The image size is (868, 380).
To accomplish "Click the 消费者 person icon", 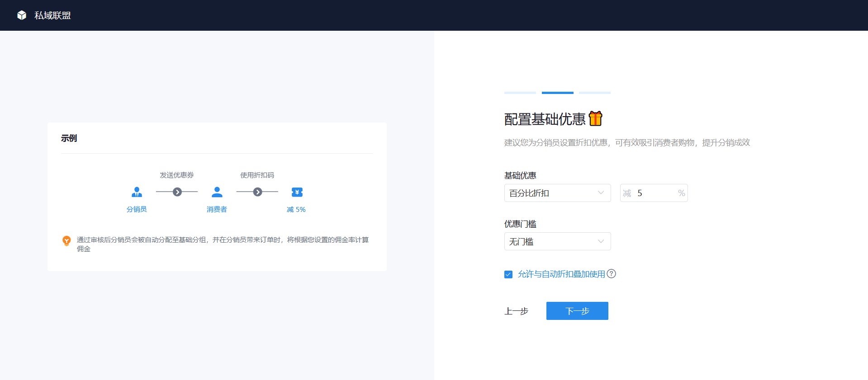I will click(217, 192).
